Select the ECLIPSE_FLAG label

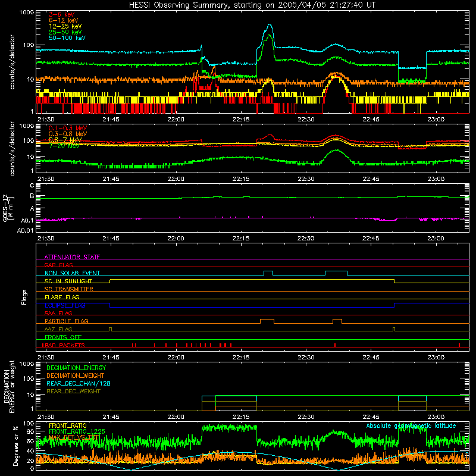(65, 305)
